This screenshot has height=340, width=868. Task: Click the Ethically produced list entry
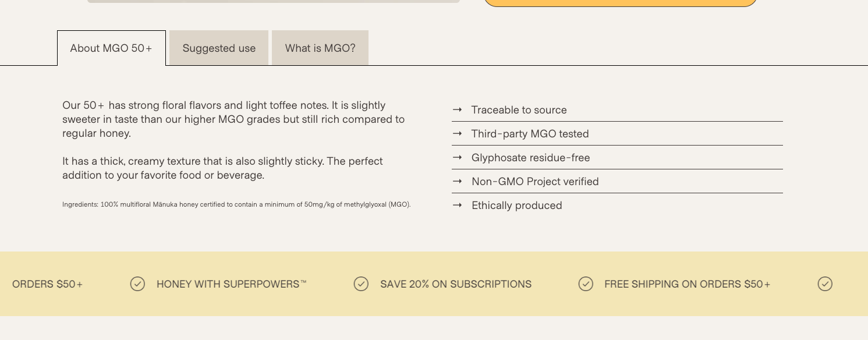pos(516,205)
